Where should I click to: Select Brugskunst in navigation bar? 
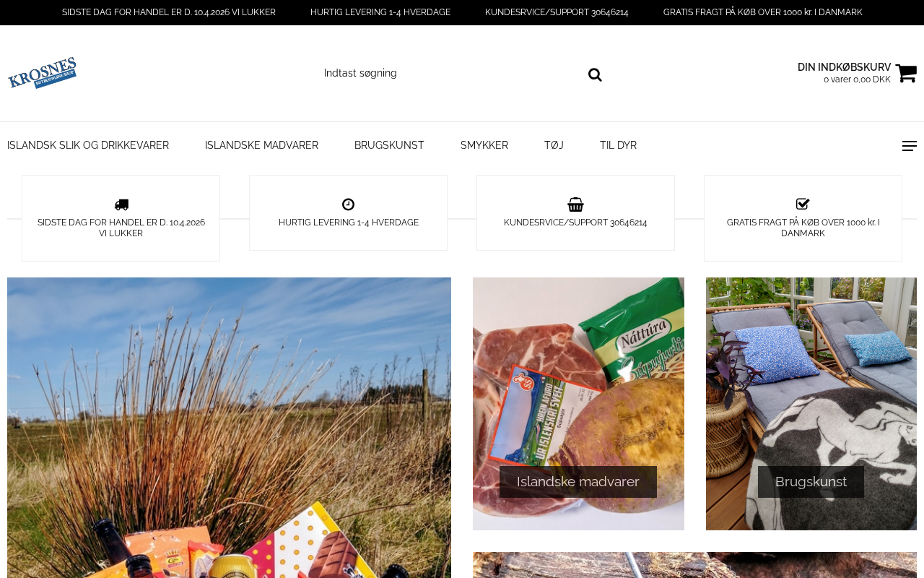pos(389,145)
